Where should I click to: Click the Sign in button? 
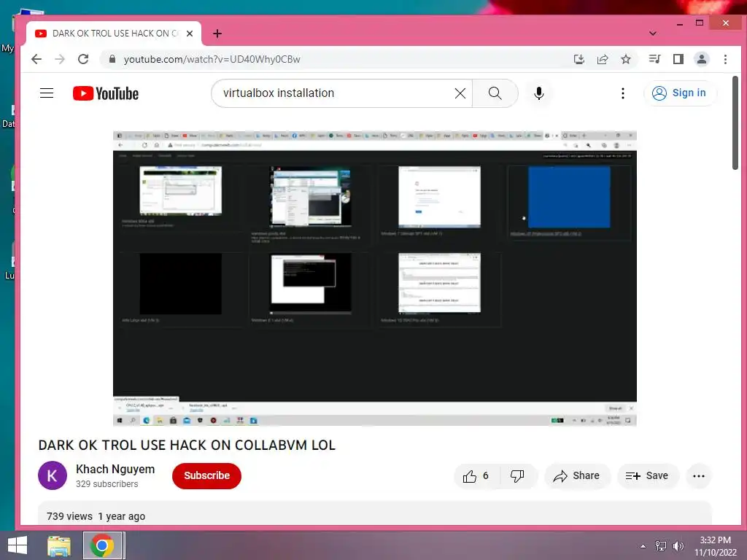click(x=680, y=93)
